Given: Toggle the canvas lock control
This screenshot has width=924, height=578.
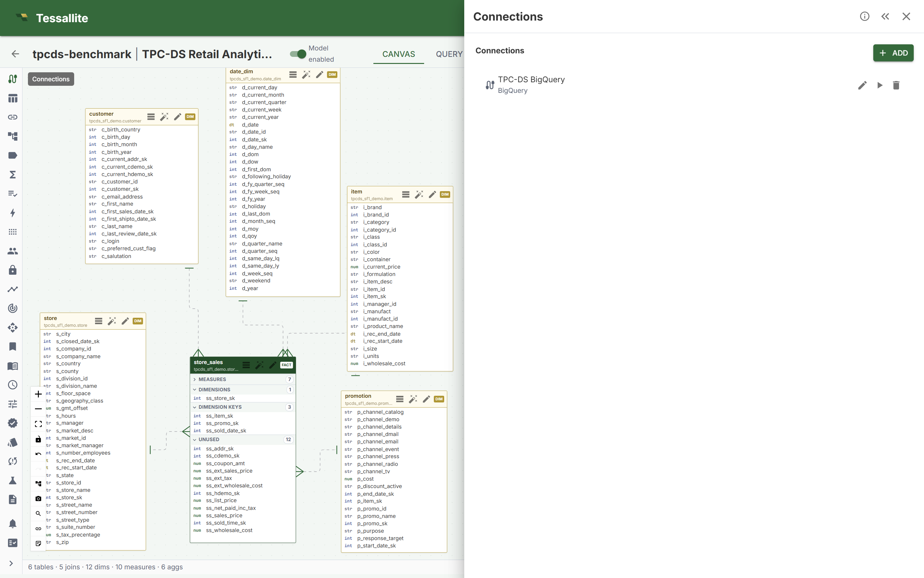Looking at the screenshot, I should (38, 439).
